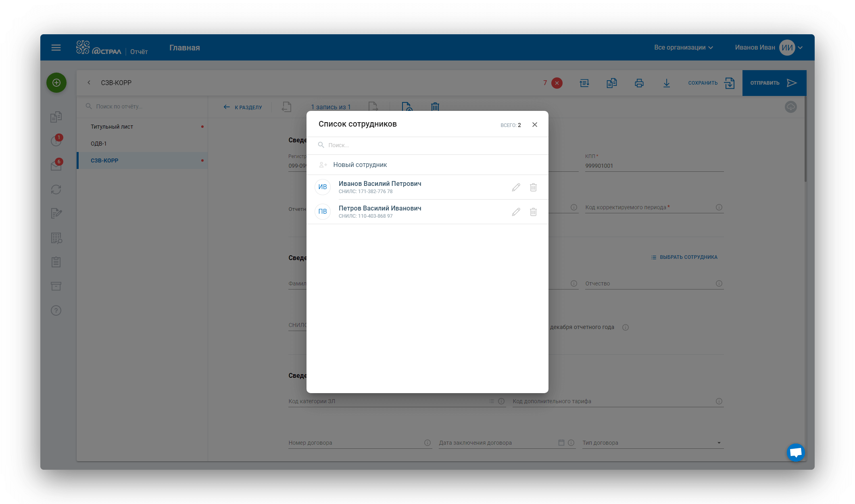Go to the next record page icon
Screen dimensions: 855x504
tap(373, 107)
